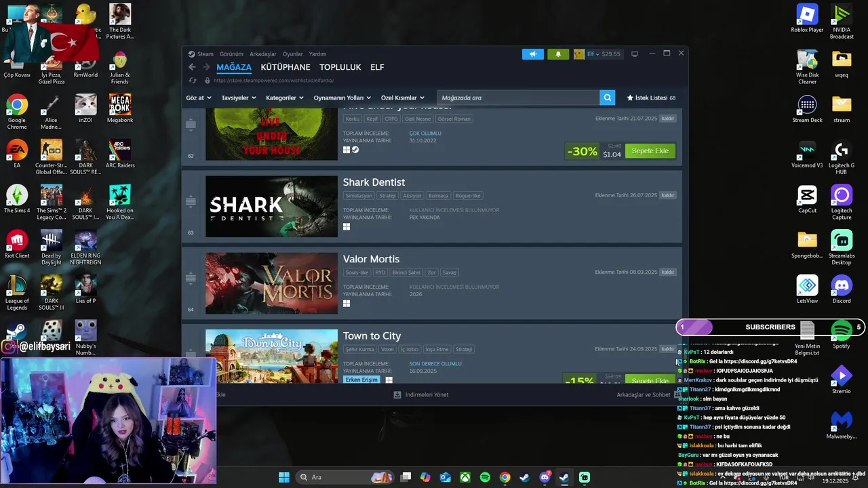Image resolution: width=868 pixels, height=488 pixels.
Task: Expand the Özel Kısımlar menu
Action: [x=403, y=98]
